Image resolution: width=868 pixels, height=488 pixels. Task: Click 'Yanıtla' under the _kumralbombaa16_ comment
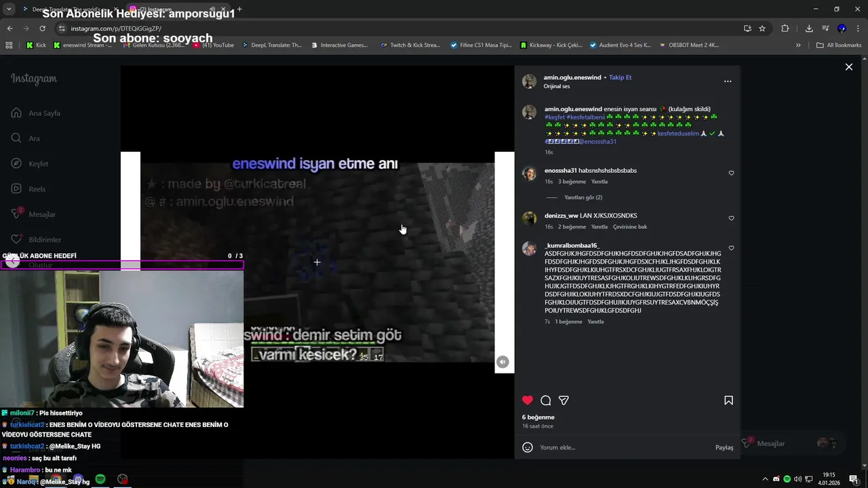[595, 322]
